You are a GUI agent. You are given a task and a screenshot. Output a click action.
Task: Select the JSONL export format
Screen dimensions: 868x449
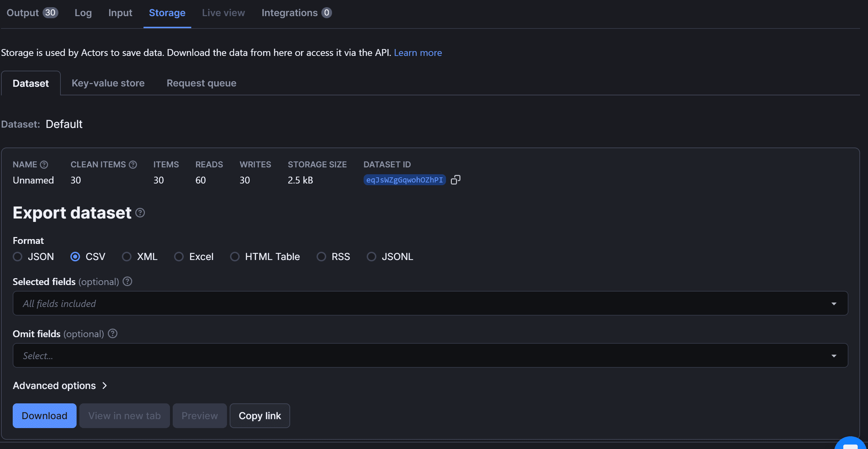click(372, 256)
